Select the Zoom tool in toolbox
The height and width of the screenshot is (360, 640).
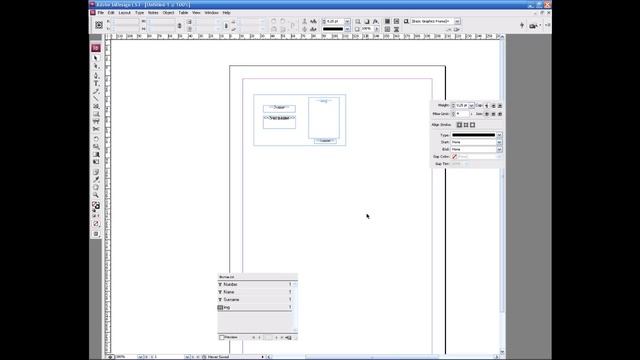point(96,195)
